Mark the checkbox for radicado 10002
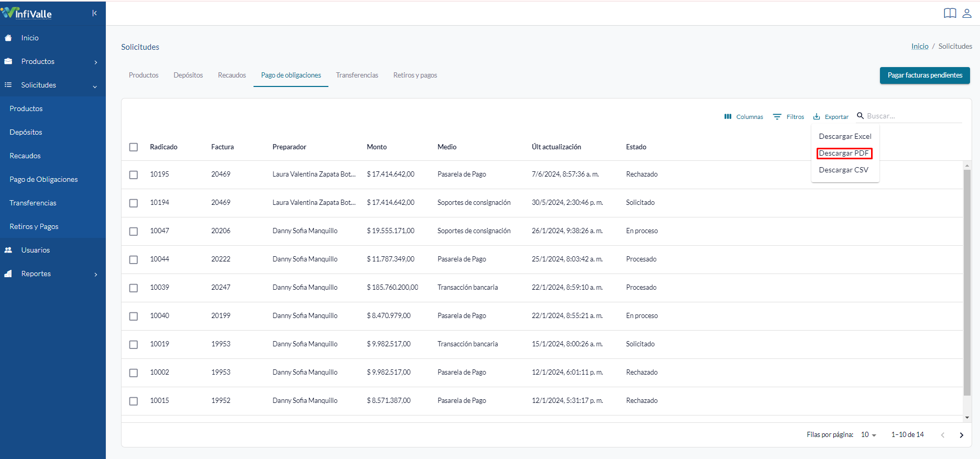 pyautogui.click(x=134, y=373)
